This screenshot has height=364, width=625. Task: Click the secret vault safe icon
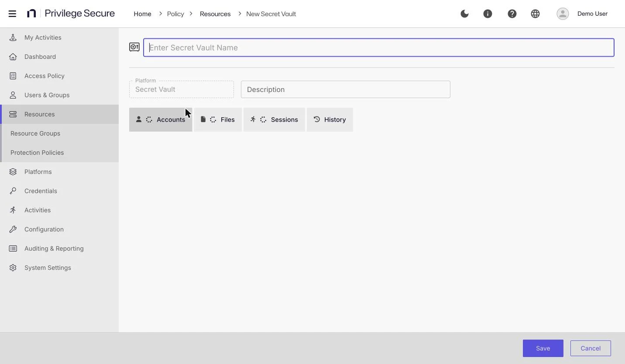coord(134,47)
